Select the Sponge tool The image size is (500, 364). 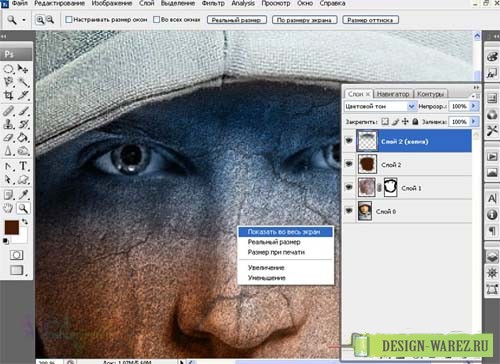[23, 151]
